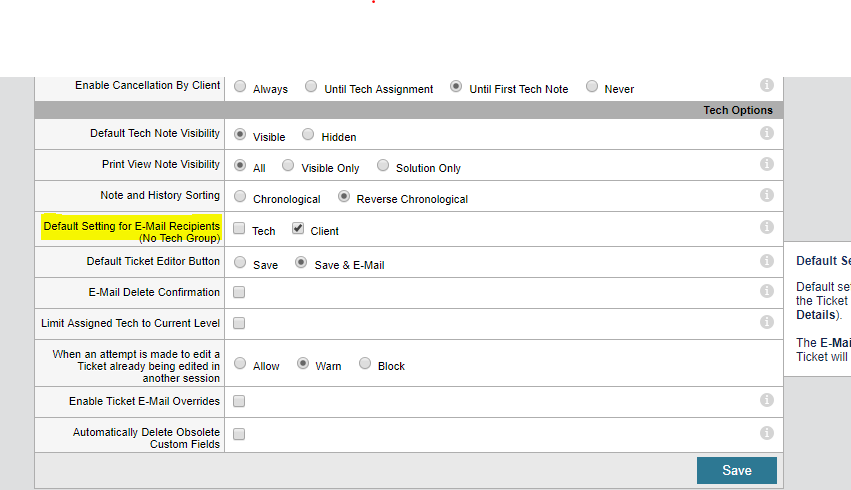This screenshot has width=851, height=490.
Task: Show info for Automatically Delete Obsolete Custom Fields
Action: click(766, 433)
